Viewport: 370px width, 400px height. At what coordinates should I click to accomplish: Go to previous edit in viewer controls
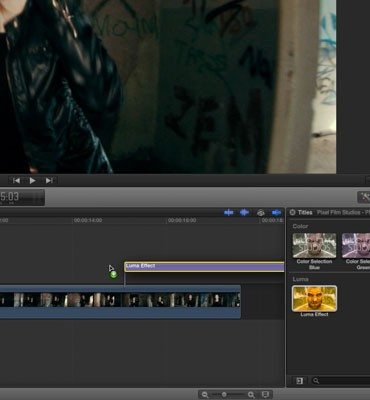click(x=16, y=181)
